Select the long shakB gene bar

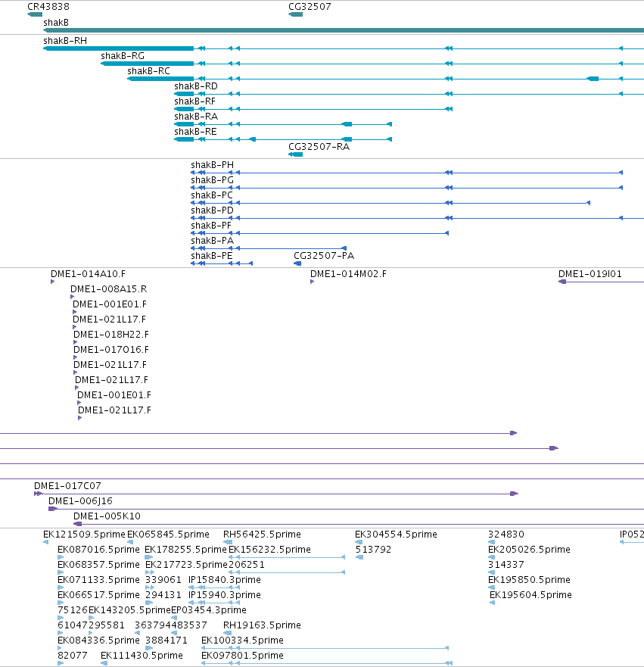(x=344, y=30)
